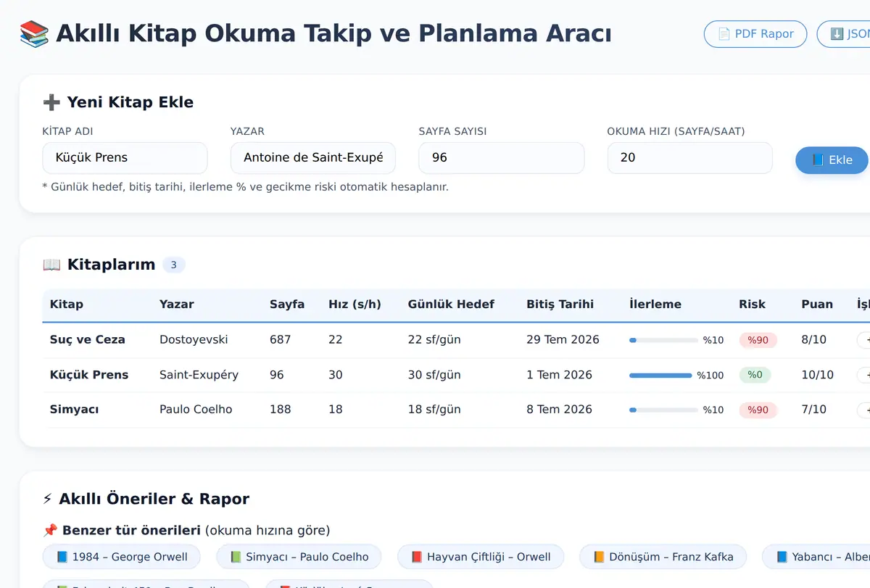The width and height of the screenshot is (870, 588).
Task: Focus the Sayfa Sayısı input field
Action: click(502, 157)
